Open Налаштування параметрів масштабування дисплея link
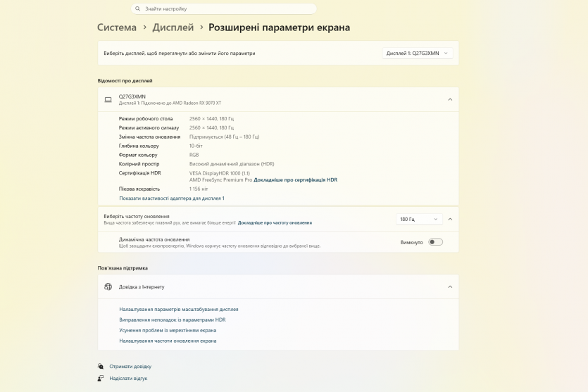588x392 pixels. (178, 309)
